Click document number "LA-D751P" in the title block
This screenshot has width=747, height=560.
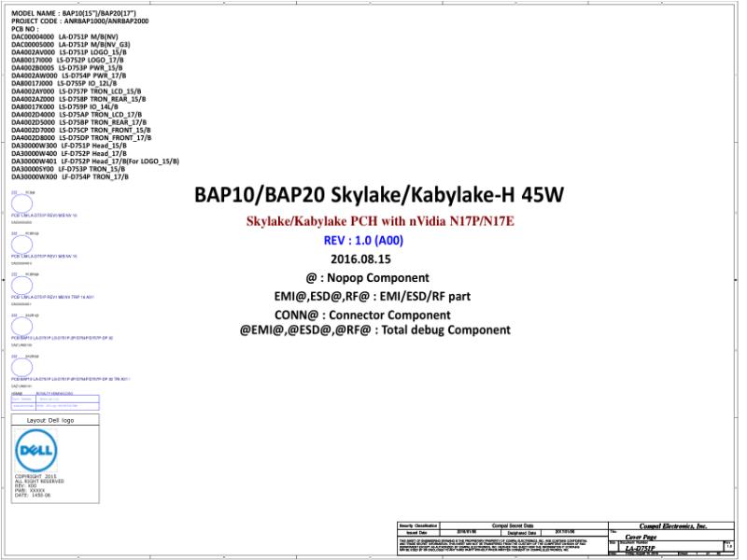[x=640, y=549]
